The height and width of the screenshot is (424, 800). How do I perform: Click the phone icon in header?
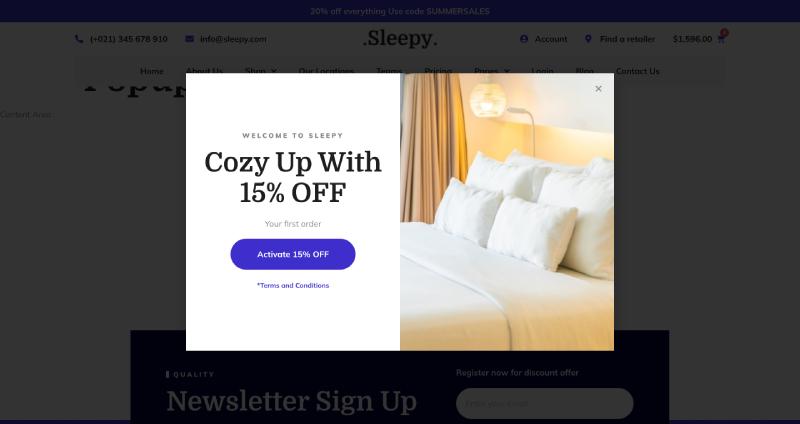79,39
